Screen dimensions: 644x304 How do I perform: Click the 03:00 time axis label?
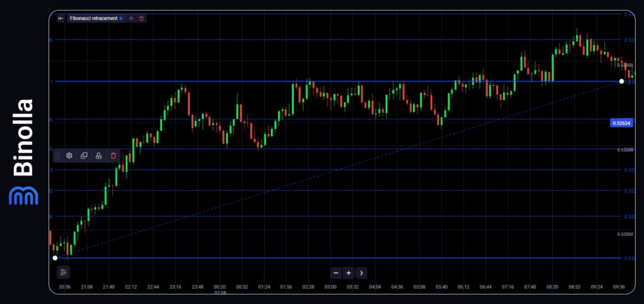[330, 287]
